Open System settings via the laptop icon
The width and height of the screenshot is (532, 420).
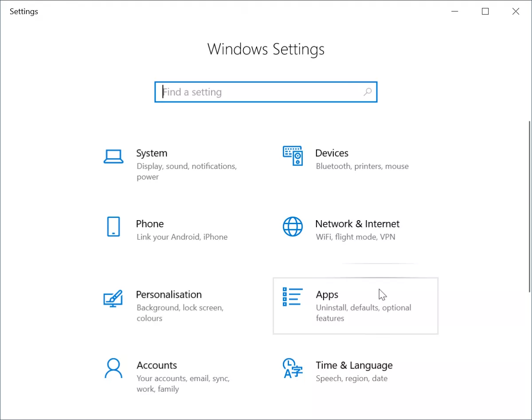pos(113,156)
